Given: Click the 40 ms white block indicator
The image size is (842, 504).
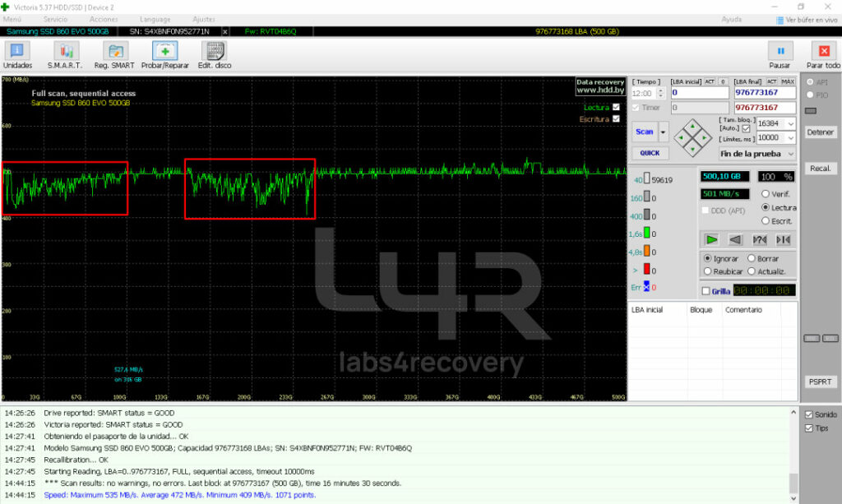Looking at the screenshot, I should click(x=646, y=178).
